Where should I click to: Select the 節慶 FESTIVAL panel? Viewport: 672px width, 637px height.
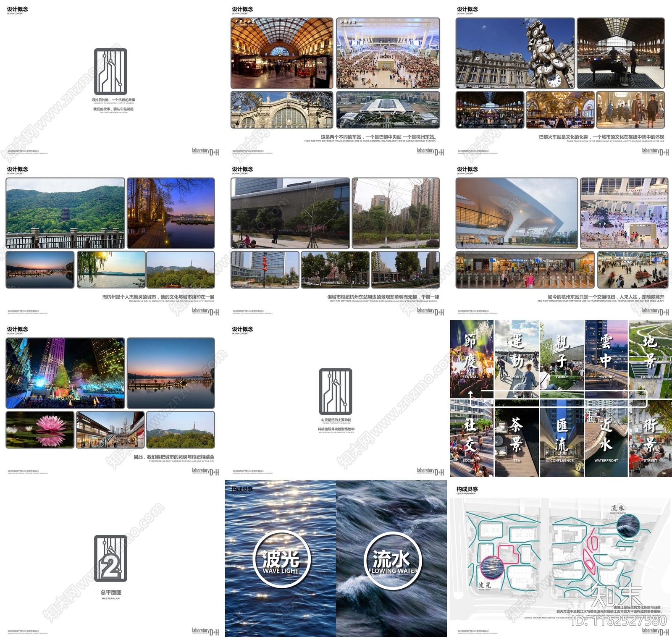point(472,359)
